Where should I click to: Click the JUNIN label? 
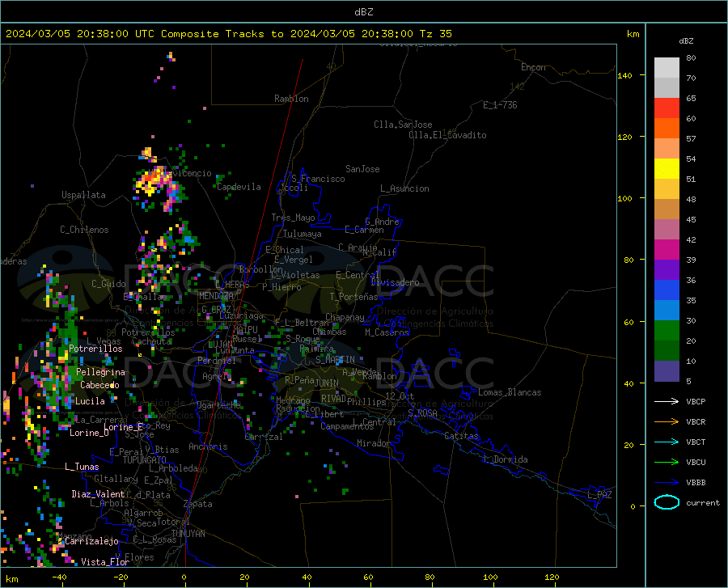pyautogui.click(x=327, y=383)
